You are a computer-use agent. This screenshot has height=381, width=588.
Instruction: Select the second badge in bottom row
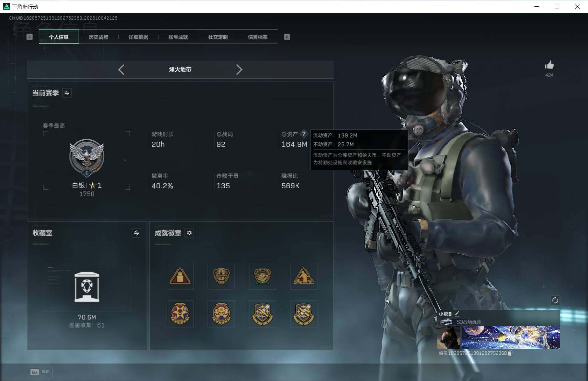[x=221, y=314]
